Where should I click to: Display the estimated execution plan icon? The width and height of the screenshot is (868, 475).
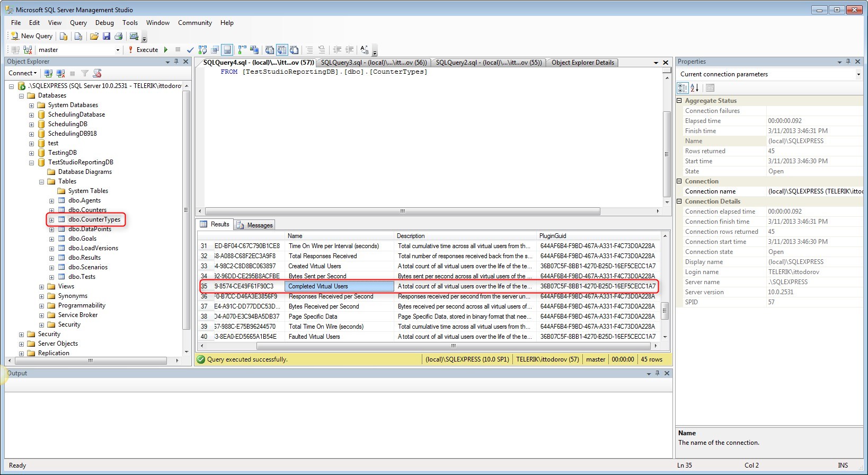click(x=202, y=50)
